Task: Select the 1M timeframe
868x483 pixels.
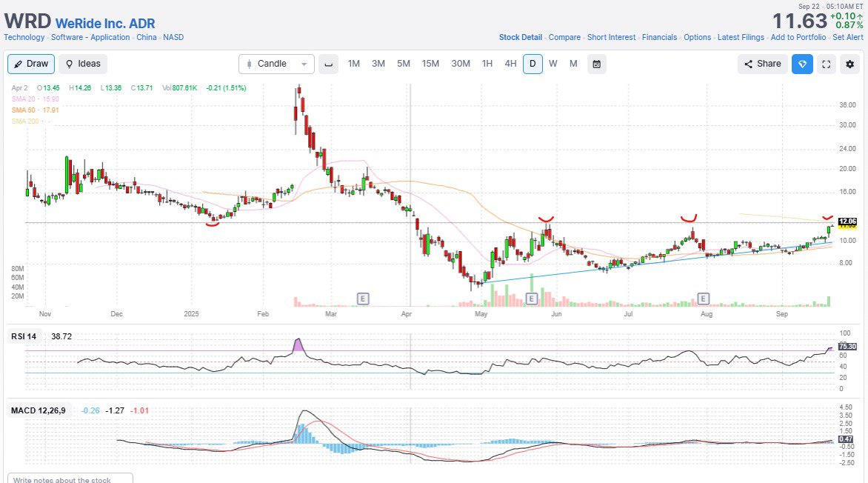Action: (354, 64)
